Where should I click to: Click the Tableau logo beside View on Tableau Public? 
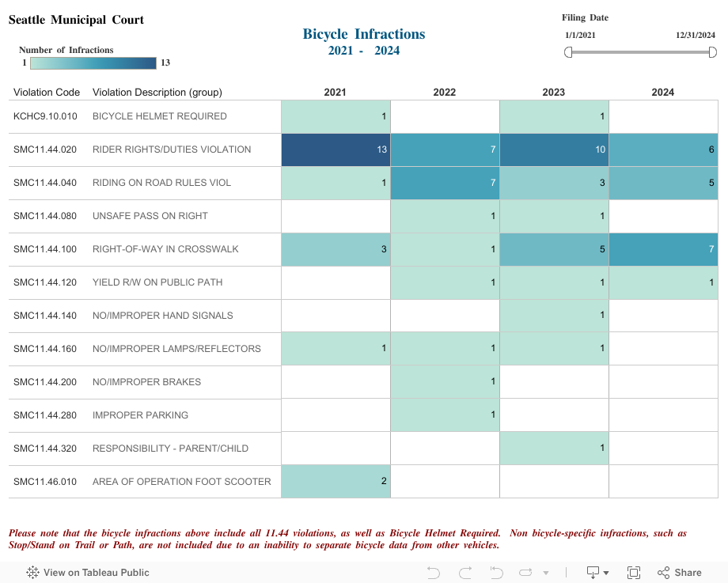[x=32, y=571]
